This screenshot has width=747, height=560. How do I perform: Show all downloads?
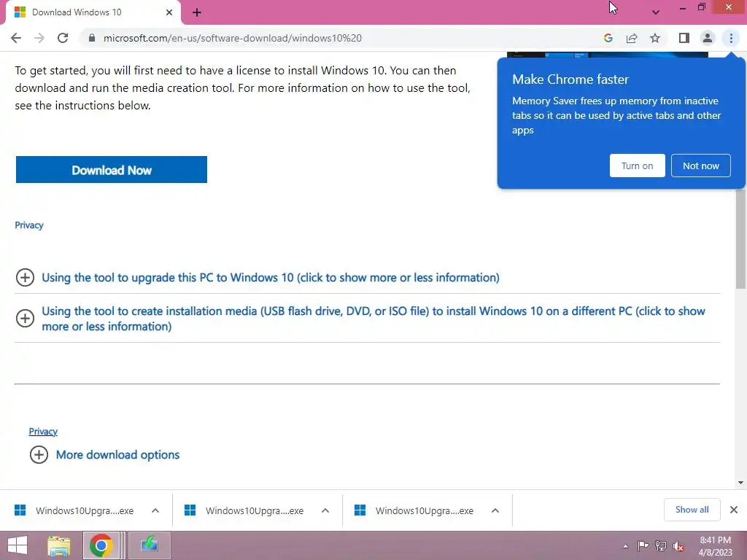[692, 510]
